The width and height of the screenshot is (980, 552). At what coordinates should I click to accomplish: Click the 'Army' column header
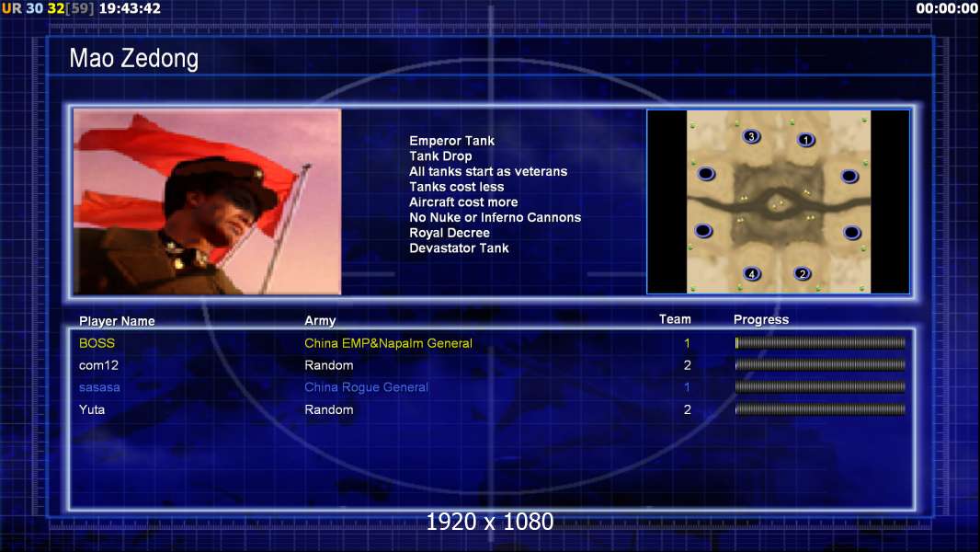tap(320, 321)
